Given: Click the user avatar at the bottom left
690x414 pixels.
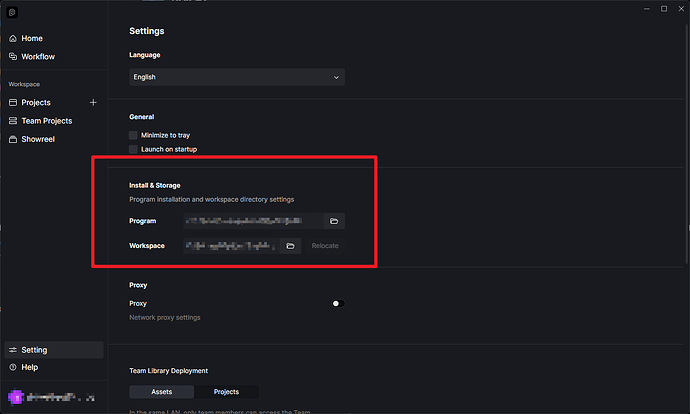Looking at the screenshot, I should 14,396.
